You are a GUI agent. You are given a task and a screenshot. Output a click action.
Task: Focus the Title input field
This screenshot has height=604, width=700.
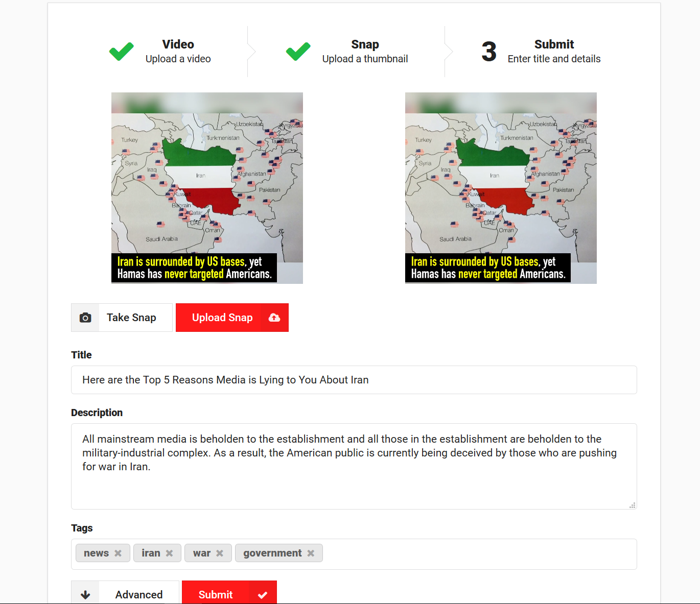coord(354,380)
